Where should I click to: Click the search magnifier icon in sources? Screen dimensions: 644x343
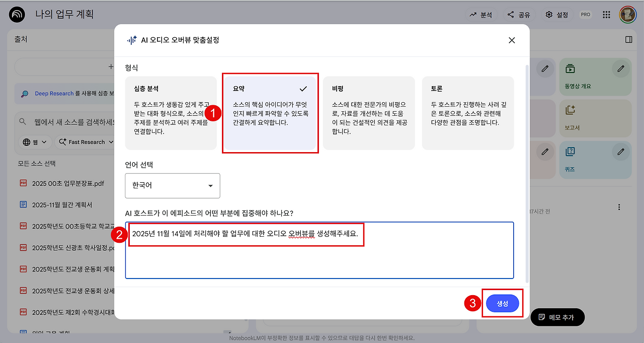point(23,121)
